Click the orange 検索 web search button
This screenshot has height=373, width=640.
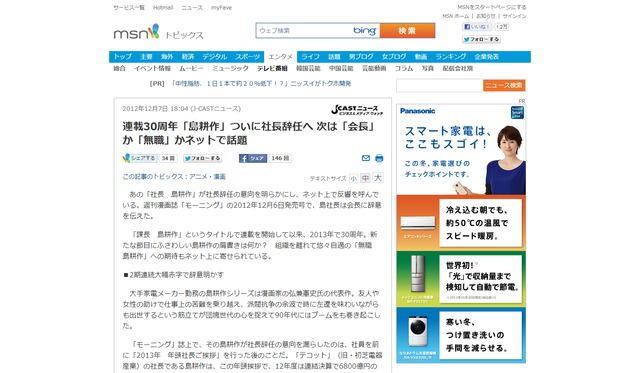(407, 31)
